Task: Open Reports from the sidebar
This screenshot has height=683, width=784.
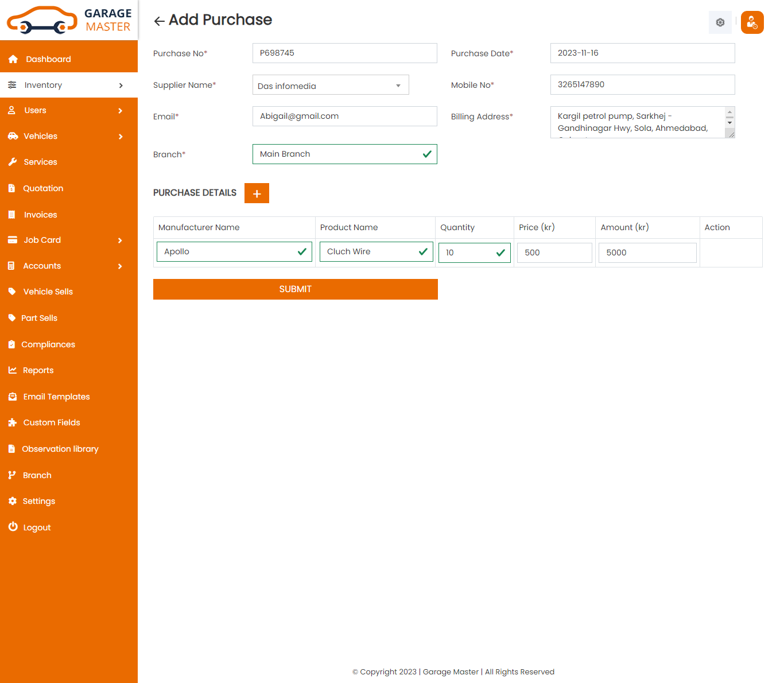Action: coord(38,370)
